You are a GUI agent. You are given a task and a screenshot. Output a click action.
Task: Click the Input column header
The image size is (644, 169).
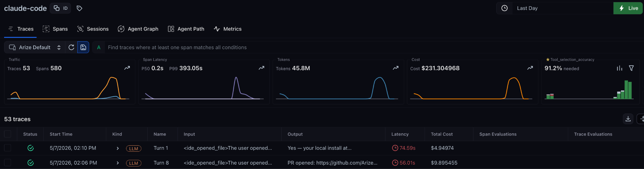click(x=189, y=134)
